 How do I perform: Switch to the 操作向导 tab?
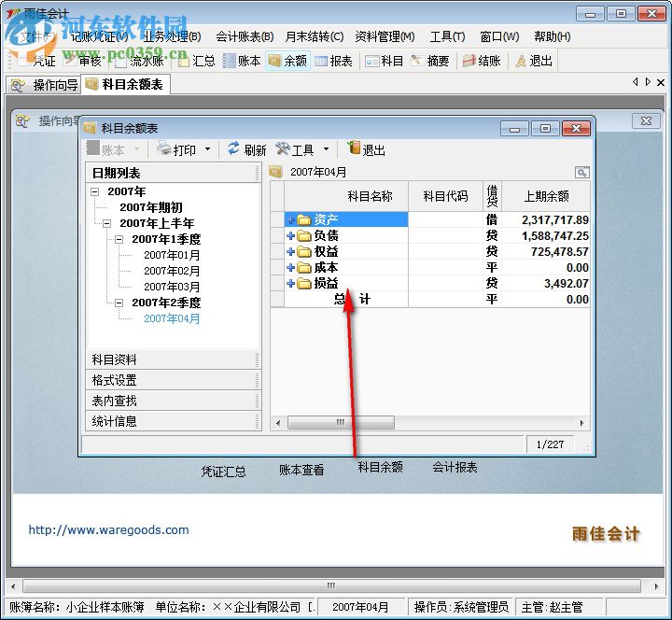click(x=44, y=85)
